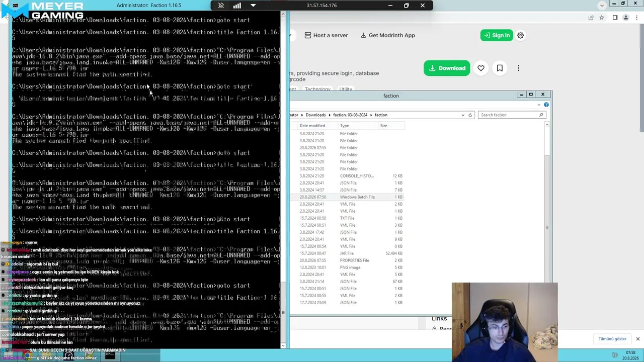
Task: Select the Windows Batch File row
Action: (x=347, y=197)
